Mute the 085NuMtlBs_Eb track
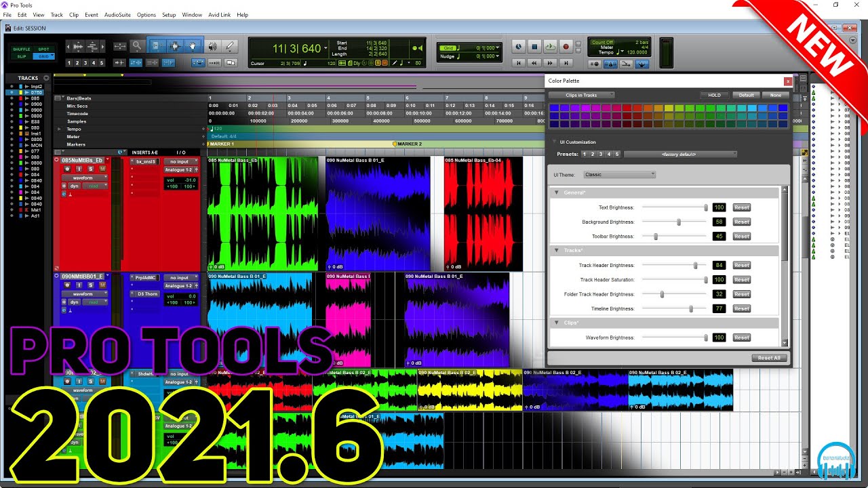Image resolution: width=868 pixels, height=488 pixels. point(102,169)
